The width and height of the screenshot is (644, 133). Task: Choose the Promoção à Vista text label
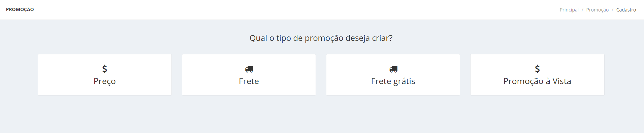coord(537,81)
